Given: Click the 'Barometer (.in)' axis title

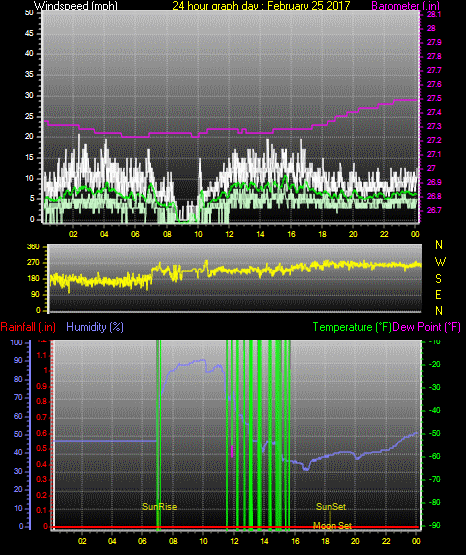Looking at the screenshot, I should coord(405,6).
